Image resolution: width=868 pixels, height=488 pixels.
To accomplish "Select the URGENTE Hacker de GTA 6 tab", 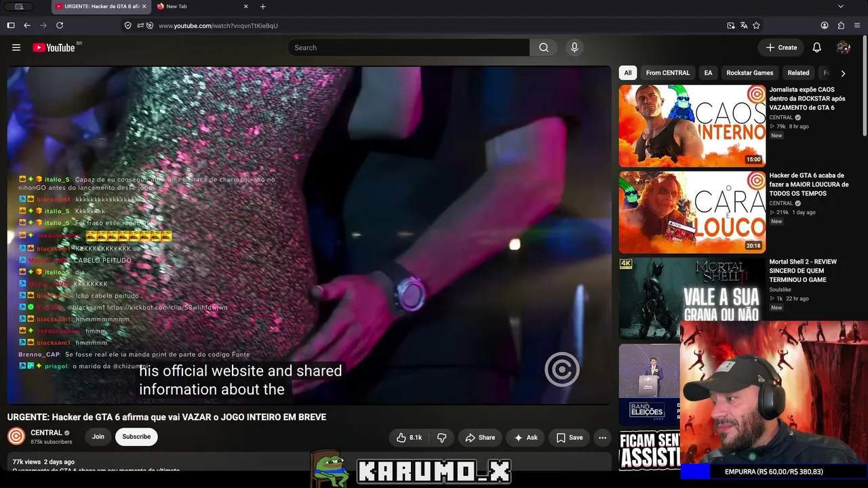I will click(x=102, y=7).
